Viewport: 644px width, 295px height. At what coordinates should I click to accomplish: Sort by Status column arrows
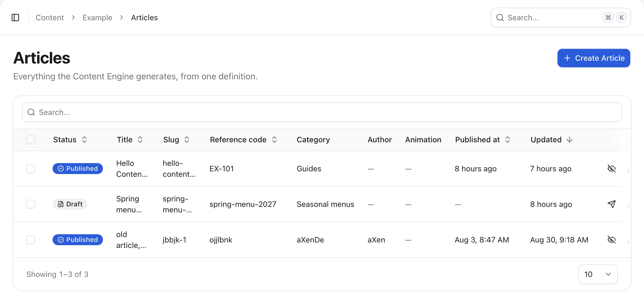[84, 140]
